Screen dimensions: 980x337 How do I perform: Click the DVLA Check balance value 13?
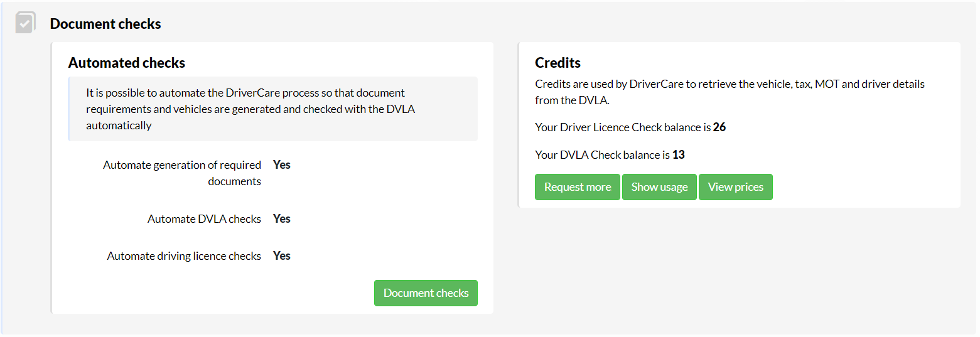(x=679, y=155)
